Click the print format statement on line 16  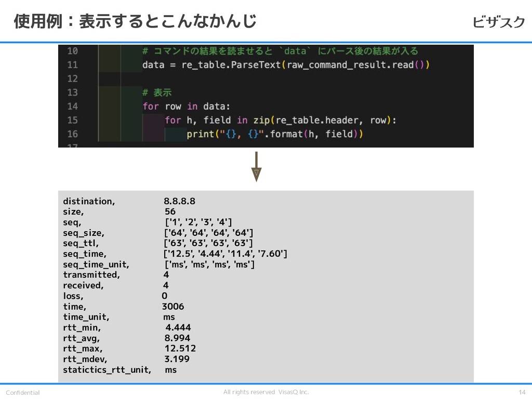pos(275,134)
